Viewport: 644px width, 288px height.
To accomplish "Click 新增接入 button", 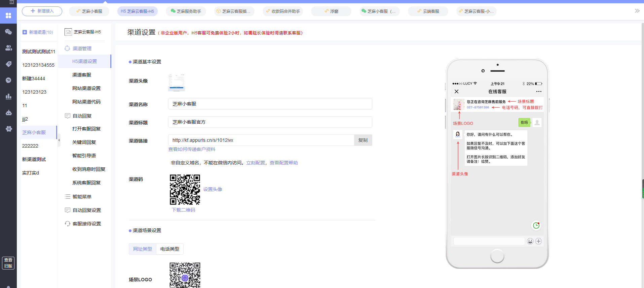I will (42, 11).
